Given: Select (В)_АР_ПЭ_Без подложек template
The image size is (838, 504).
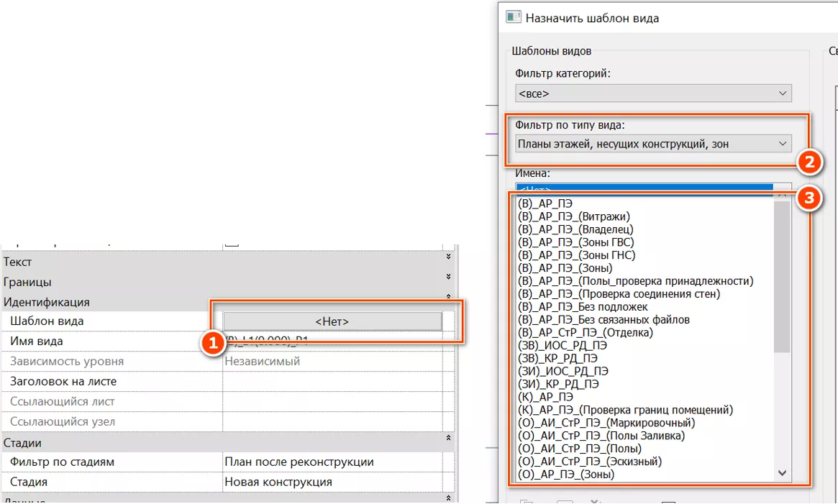Looking at the screenshot, I should click(583, 307).
